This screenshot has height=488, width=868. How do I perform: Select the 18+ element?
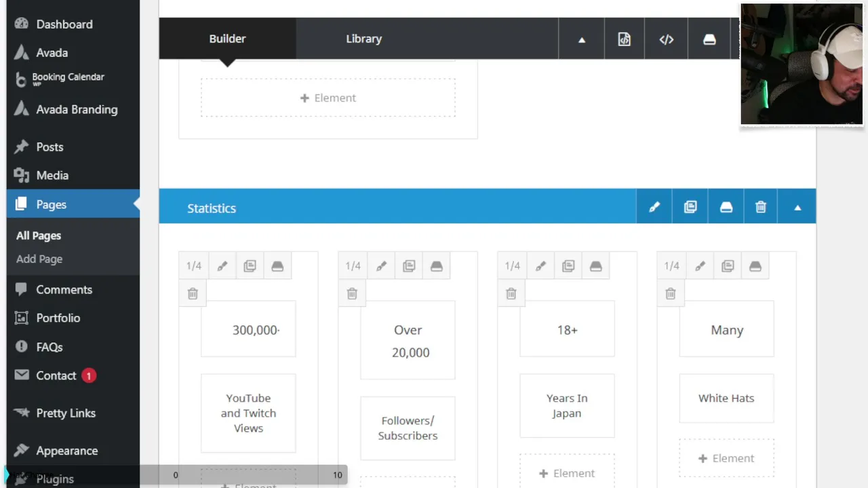567,329
